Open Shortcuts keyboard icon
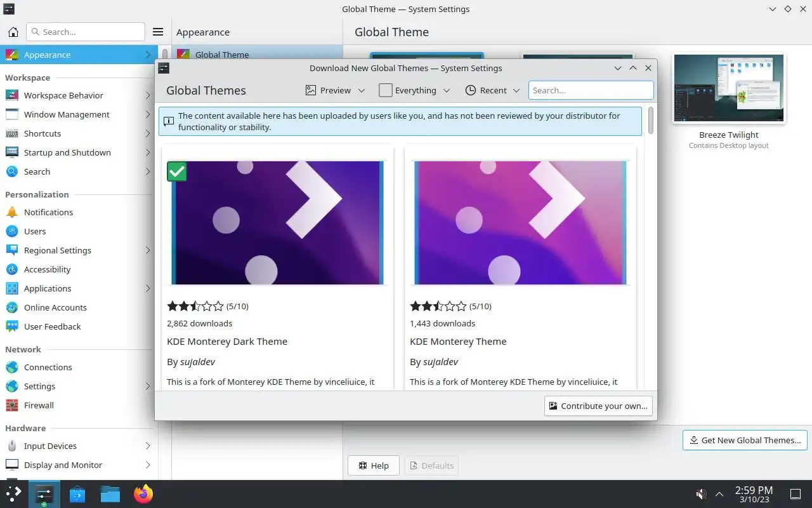Screen dimensions: 812x508 pos(12,133)
